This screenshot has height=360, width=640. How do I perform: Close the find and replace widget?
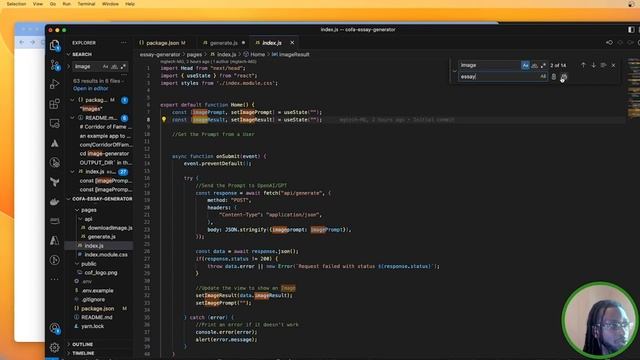[613, 65]
